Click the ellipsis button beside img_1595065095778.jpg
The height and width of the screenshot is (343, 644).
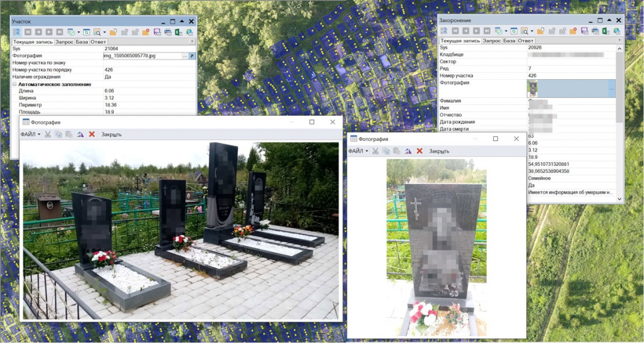[x=184, y=56]
